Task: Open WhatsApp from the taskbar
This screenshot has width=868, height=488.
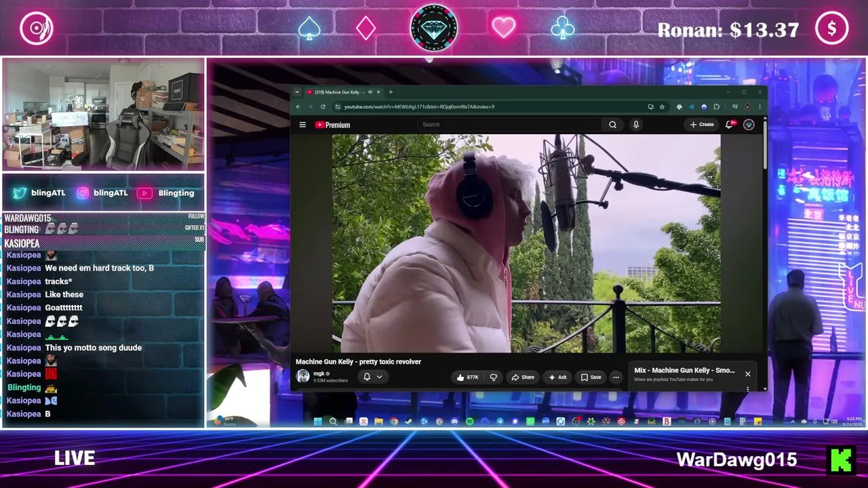Action: (530, 422)
